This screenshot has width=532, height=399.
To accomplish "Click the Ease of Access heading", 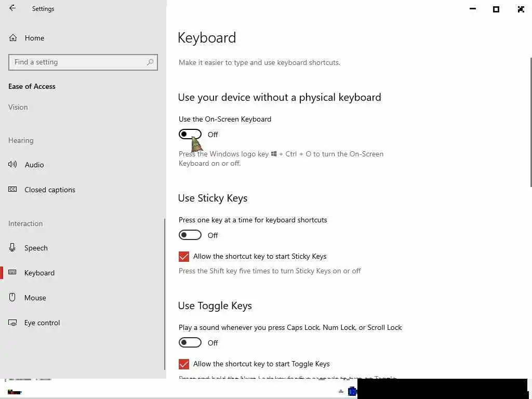I will click(32, 87).
